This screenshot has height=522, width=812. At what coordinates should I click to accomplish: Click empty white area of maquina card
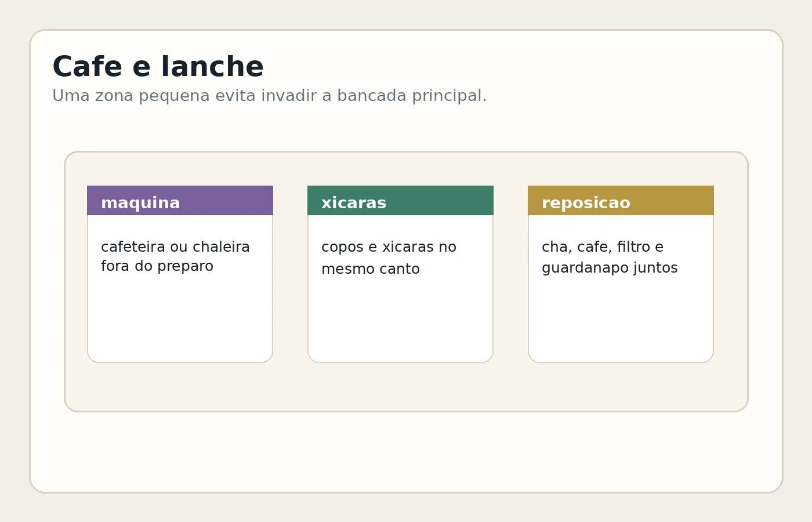[180, 319]
